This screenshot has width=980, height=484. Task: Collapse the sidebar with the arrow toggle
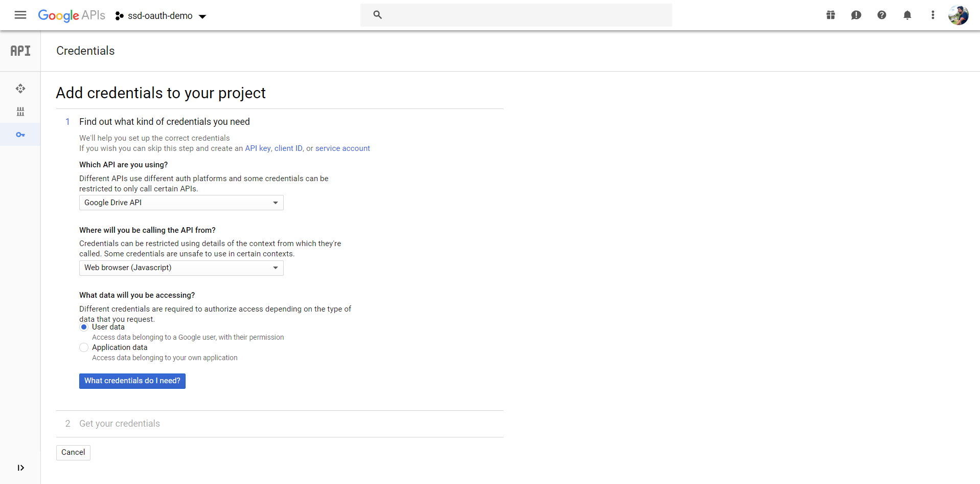pos(20,468)
